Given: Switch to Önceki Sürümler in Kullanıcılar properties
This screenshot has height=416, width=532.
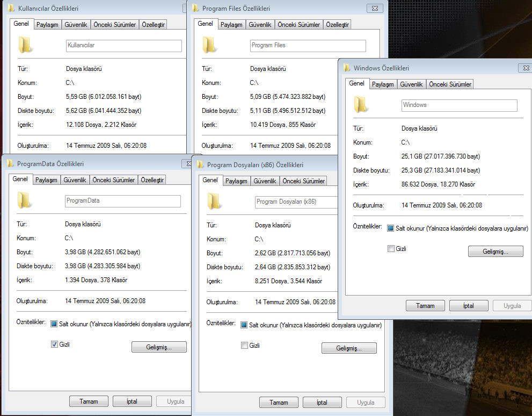Looking at the screenshot, I should click(115, 25).
